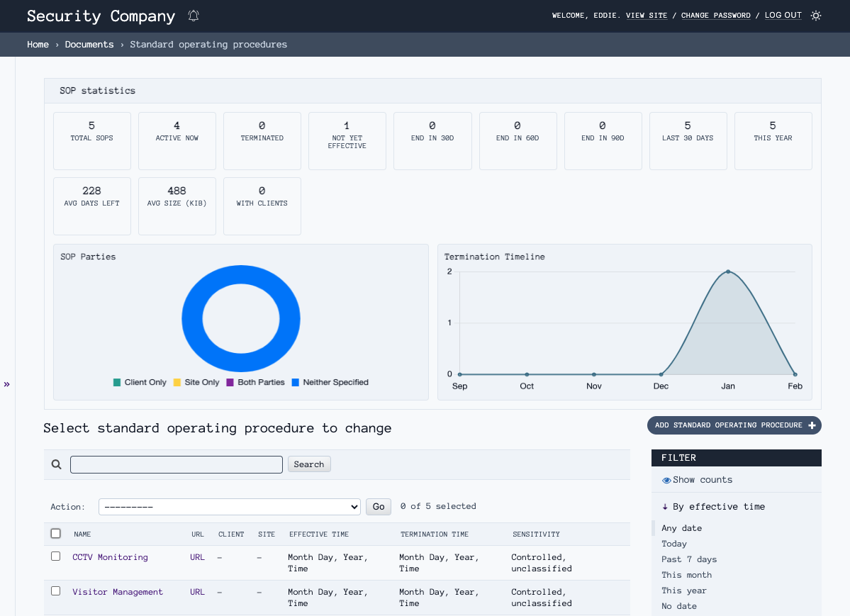Click the Client Only legend swatch

point(117,383)
